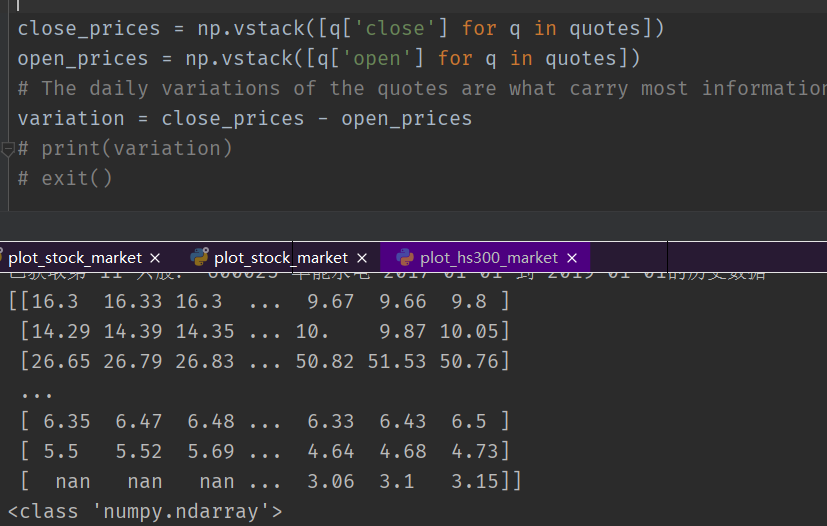Image resolution: width=827 pixels, height=526 pixels.
Task: Click the Python icon on middle plot_stock_market tab
Action: tap(199, 257)
